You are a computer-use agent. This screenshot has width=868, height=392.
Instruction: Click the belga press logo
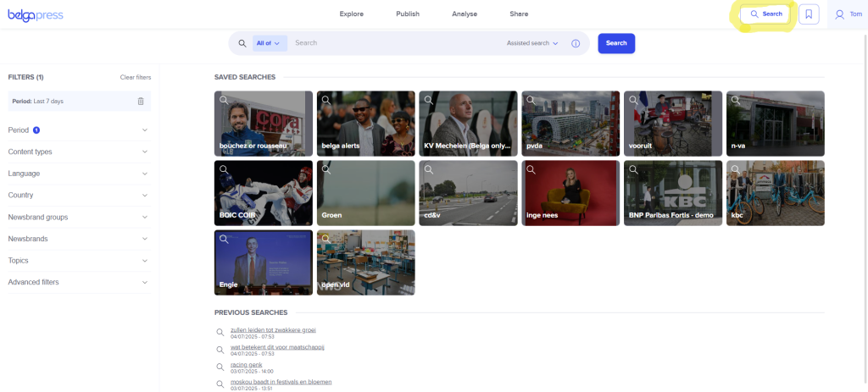pos(36,15)
